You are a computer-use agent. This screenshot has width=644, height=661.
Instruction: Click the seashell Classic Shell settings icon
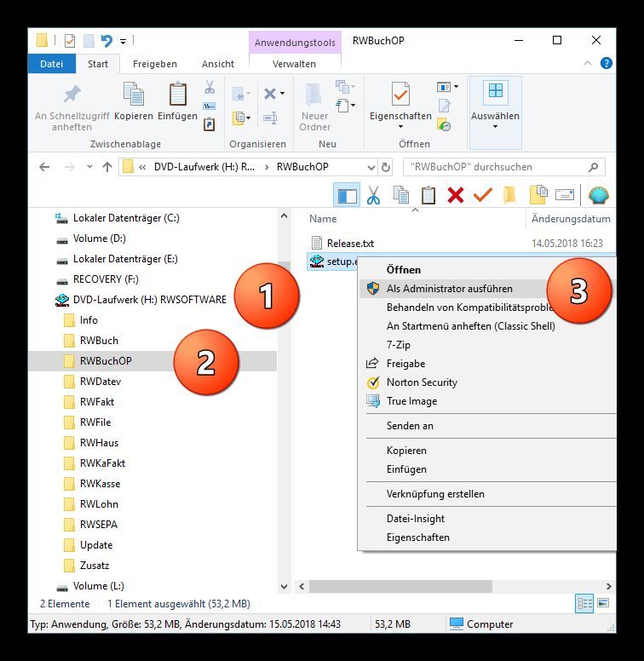tap(599, 195)
